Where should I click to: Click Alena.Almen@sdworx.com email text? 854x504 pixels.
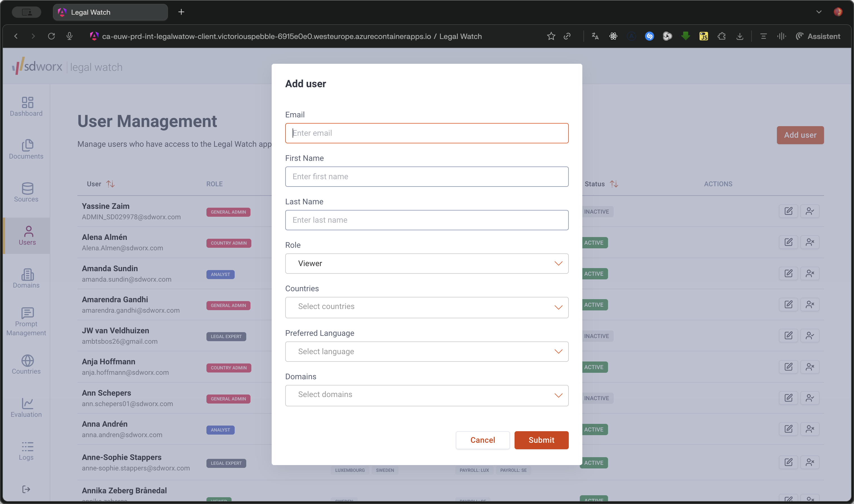[122, 248]
